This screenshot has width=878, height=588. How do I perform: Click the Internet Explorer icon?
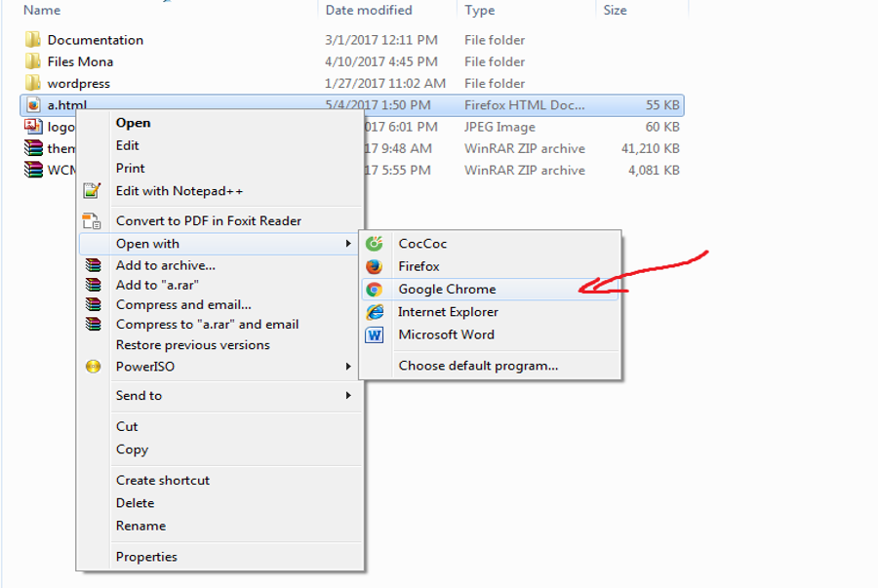(x=375, y=312)
